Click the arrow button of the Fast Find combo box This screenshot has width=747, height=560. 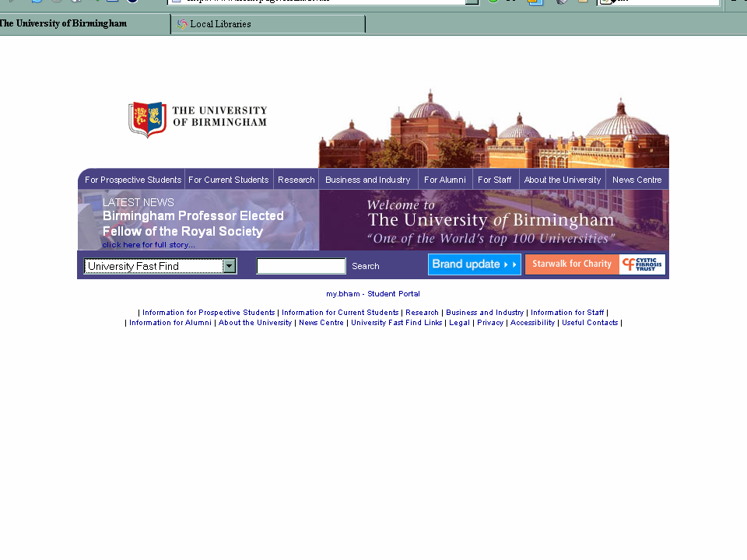point(229,266)
